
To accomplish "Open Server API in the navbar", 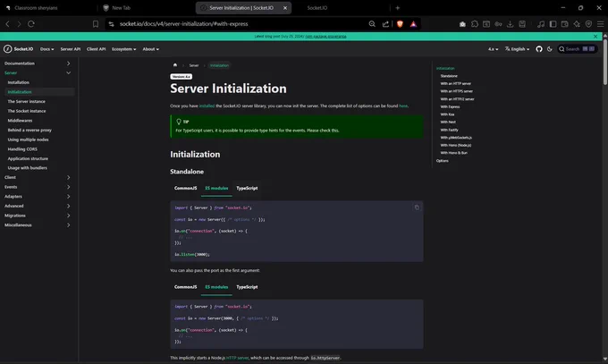I will click(x=70, y=49).
